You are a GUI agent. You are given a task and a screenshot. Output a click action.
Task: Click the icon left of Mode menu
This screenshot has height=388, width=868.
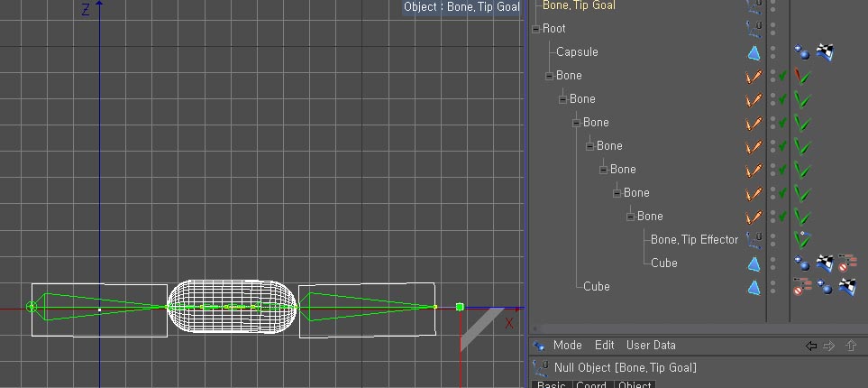click(539, 346)
